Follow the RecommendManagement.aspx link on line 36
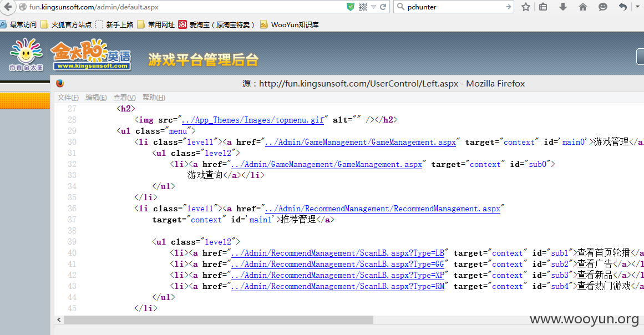This screenshot has width=644, height=335. coord(382,209)
